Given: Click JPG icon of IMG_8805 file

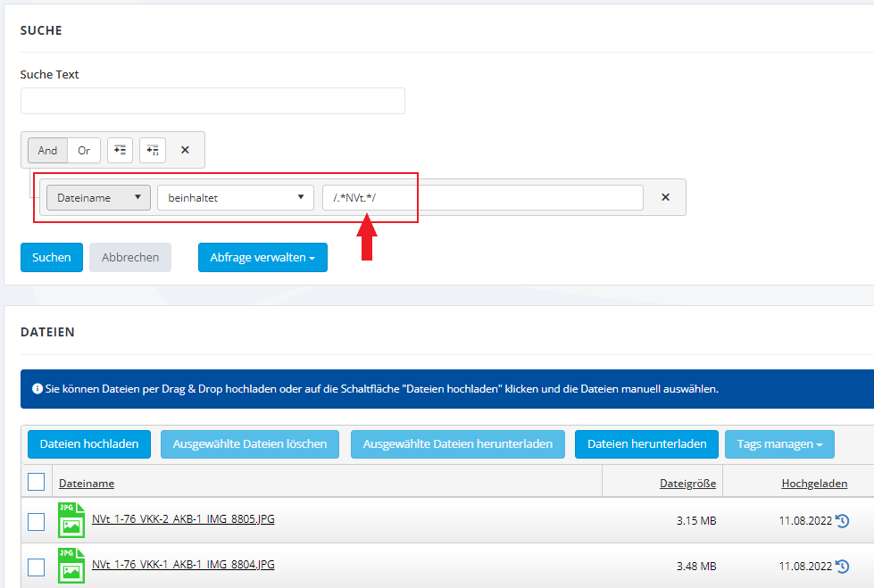Looking at the screenshot, I should pyautogui.click(x=71, y=520).
